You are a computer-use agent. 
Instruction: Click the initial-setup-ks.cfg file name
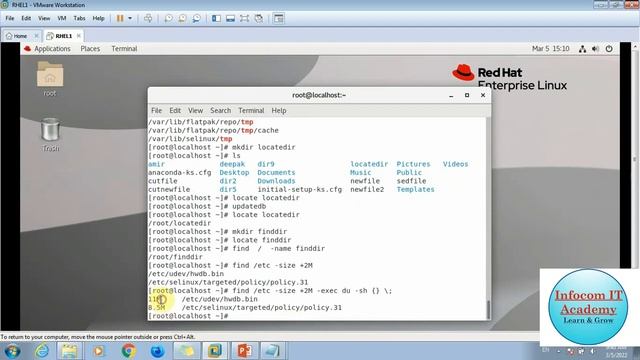click(x=300, y=189)
